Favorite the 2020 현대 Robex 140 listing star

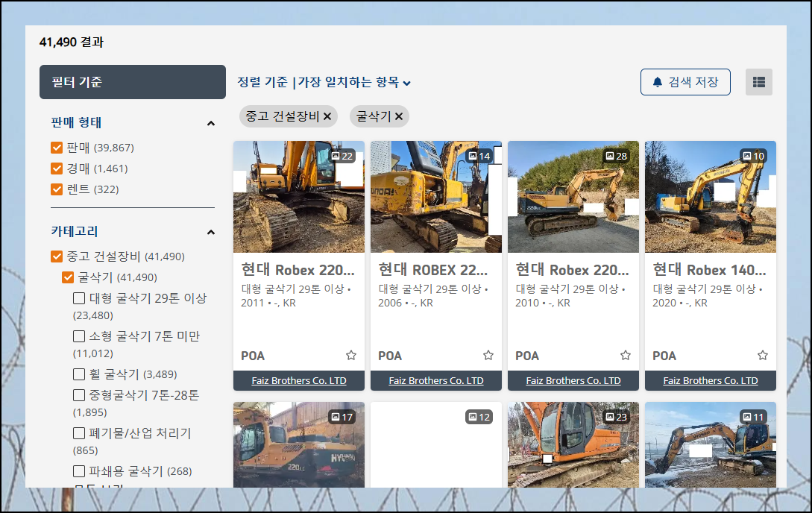pyautogui.click(x=763, y=355)
